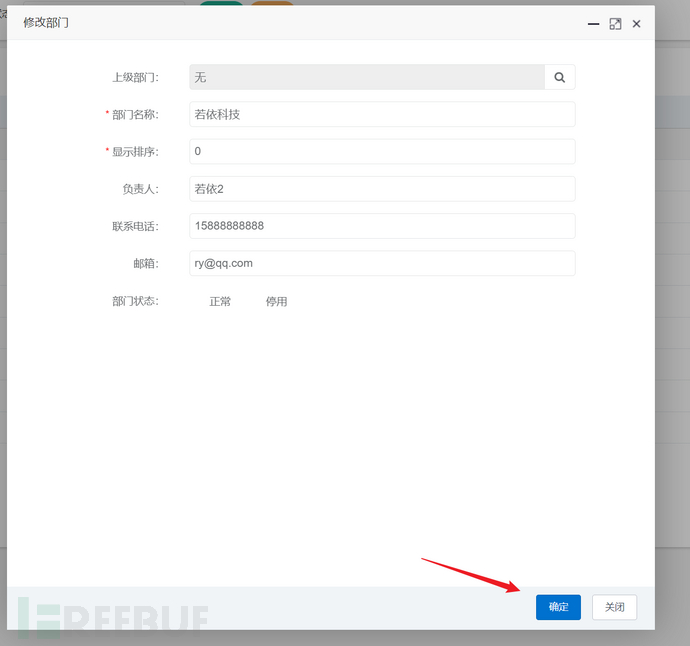The width and height of the screenshot is (690, 646).
Task: Click the 负责人: label
Action: [141, 189]
